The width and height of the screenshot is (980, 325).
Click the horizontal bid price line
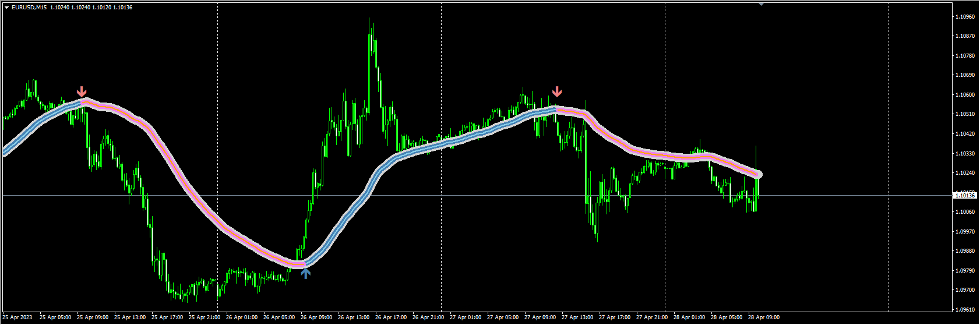click(477, 195)
